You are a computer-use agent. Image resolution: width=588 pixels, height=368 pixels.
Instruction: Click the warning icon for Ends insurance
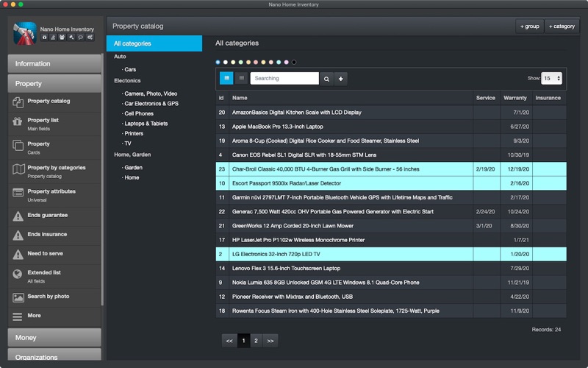point(18,236)
